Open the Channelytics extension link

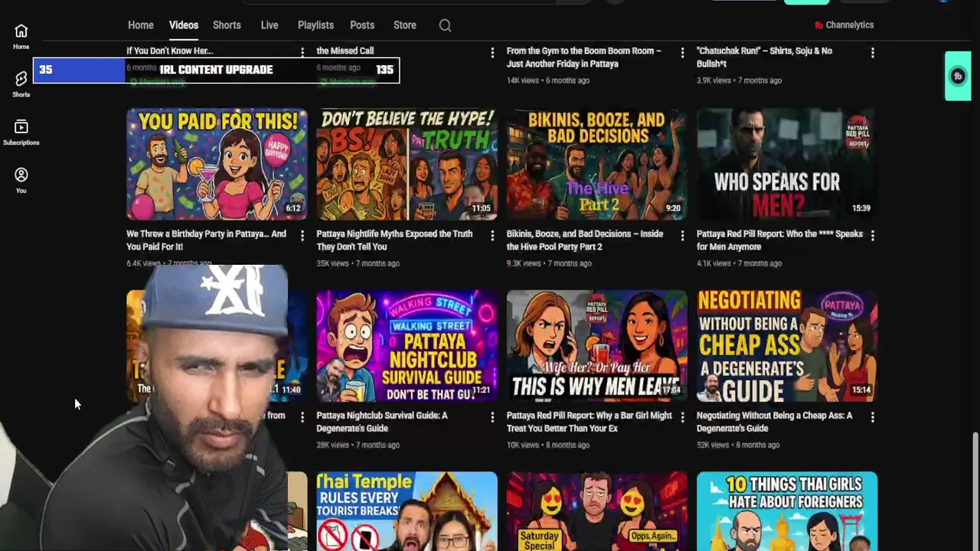click(844, 25)
